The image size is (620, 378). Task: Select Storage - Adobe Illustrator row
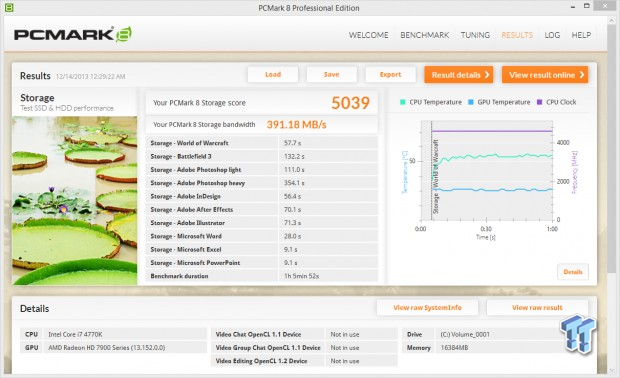(x=262, y=223)
